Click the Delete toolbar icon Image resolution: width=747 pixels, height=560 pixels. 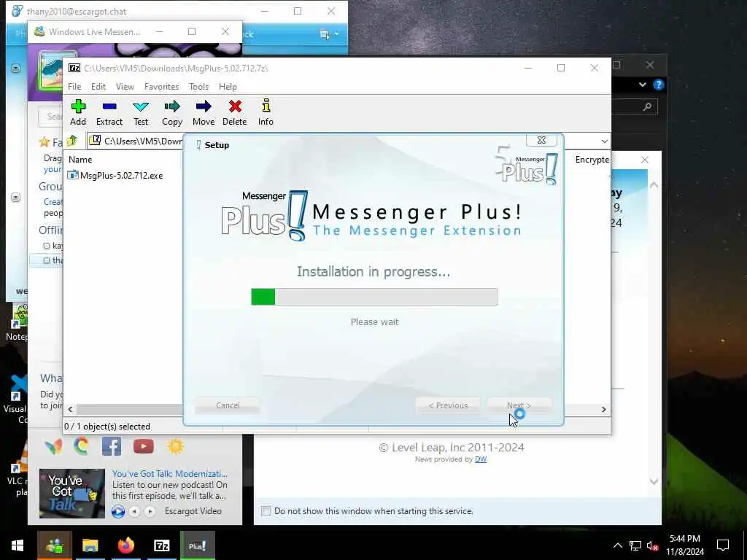coord(234,112)
